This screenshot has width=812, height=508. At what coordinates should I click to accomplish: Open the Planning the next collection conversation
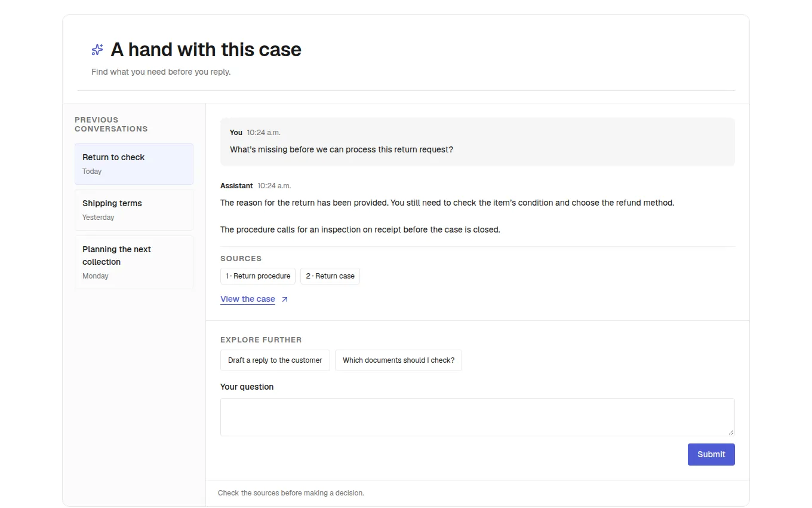[x=134, y=262]
